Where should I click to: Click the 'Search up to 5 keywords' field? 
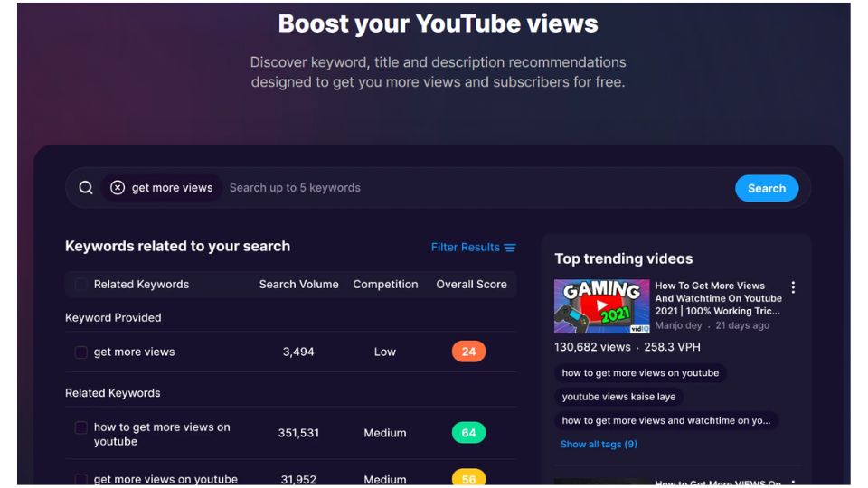pyautogui.click(x=295, y=188)
